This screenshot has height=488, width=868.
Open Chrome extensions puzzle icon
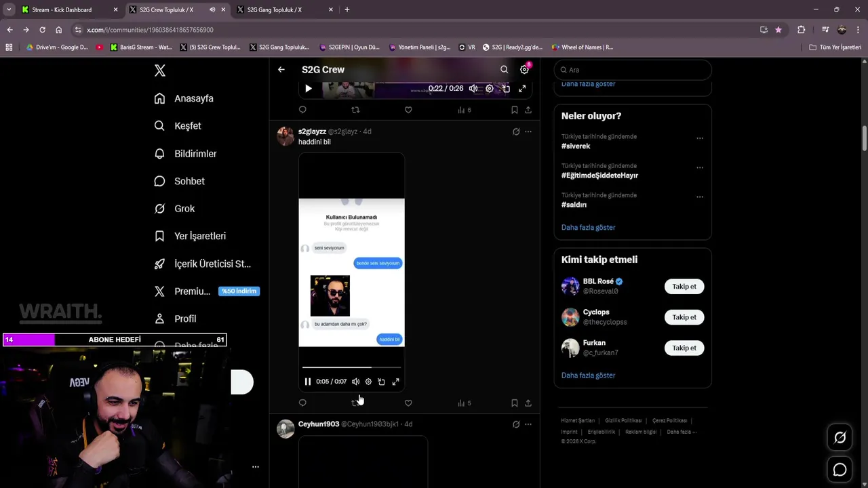[x=802, y=30]
